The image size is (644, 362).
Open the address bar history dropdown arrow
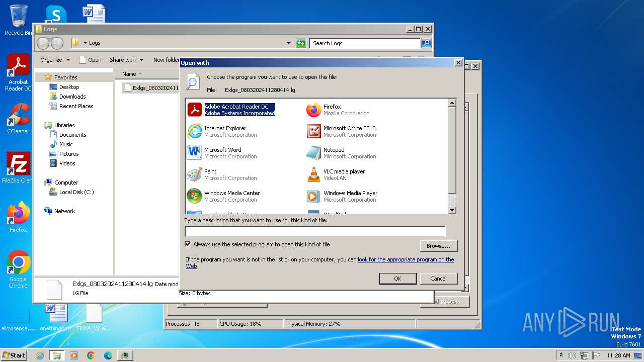[288, 43]
